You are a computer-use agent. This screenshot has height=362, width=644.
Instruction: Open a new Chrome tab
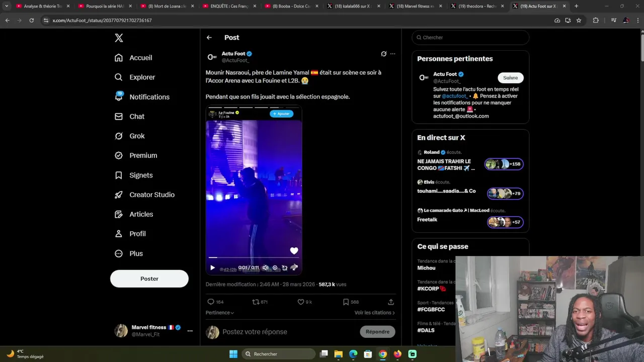pos(576,6)
